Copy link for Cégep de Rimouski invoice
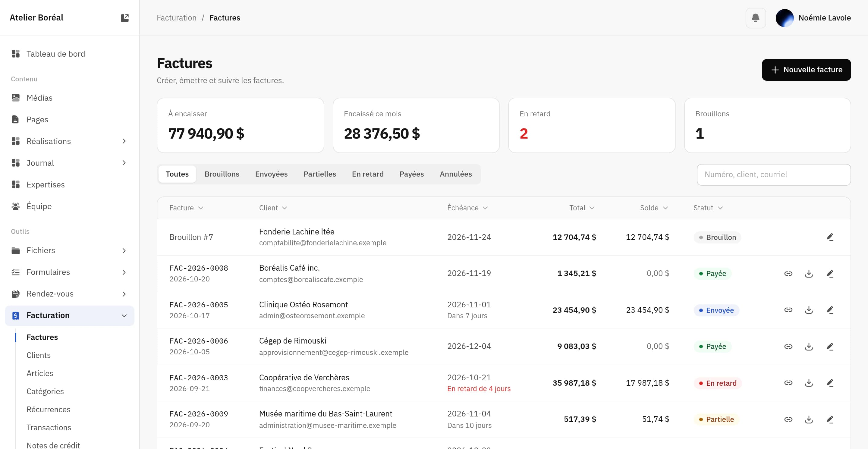Viewport: 868px width, 449px height. pos(788,346)
